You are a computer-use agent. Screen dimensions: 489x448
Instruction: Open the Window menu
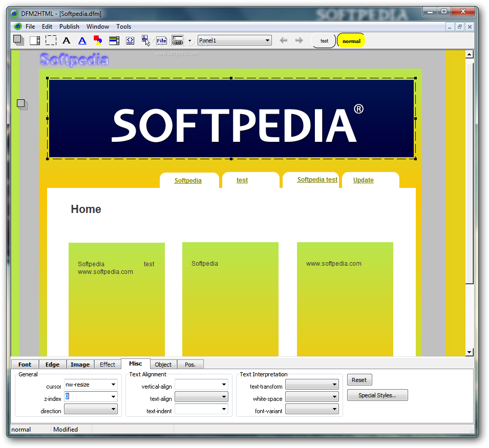pyautogui.click(x=98, y=27)
